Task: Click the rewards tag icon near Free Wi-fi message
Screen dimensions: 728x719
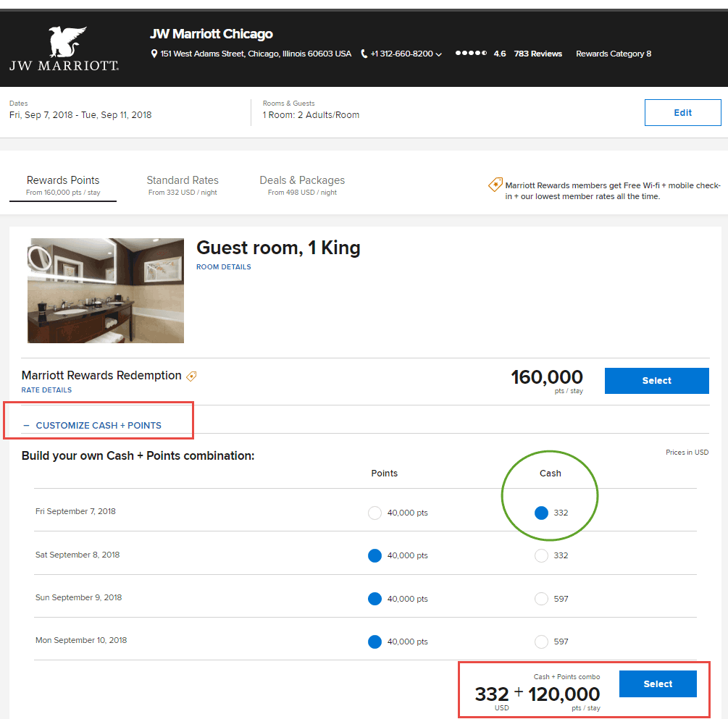Action: (495, 185)
